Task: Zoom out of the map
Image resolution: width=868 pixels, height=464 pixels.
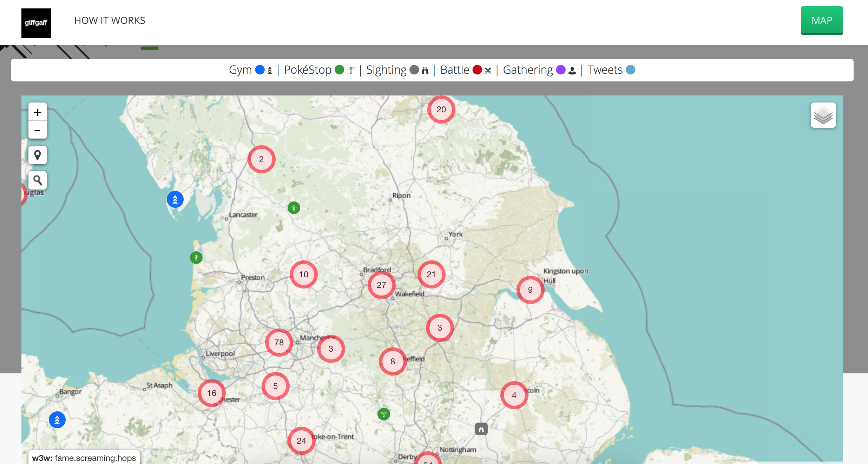Action: (x=38, y=130)
